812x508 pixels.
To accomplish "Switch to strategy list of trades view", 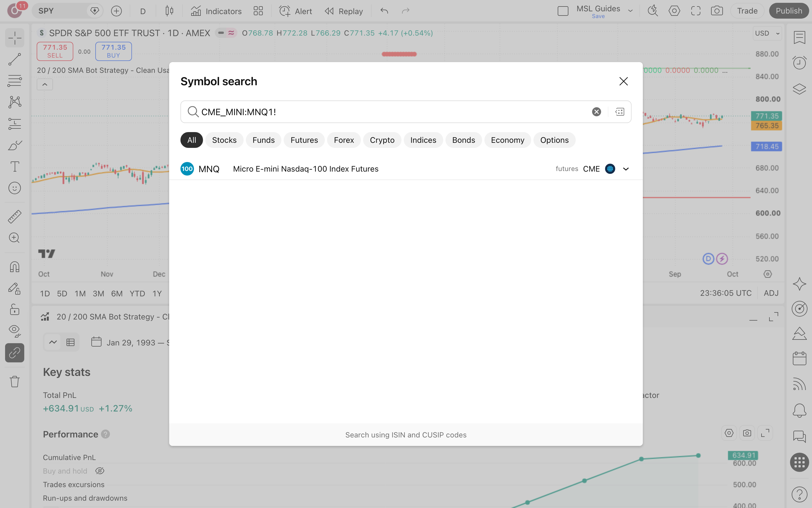I will pos(70,342).
